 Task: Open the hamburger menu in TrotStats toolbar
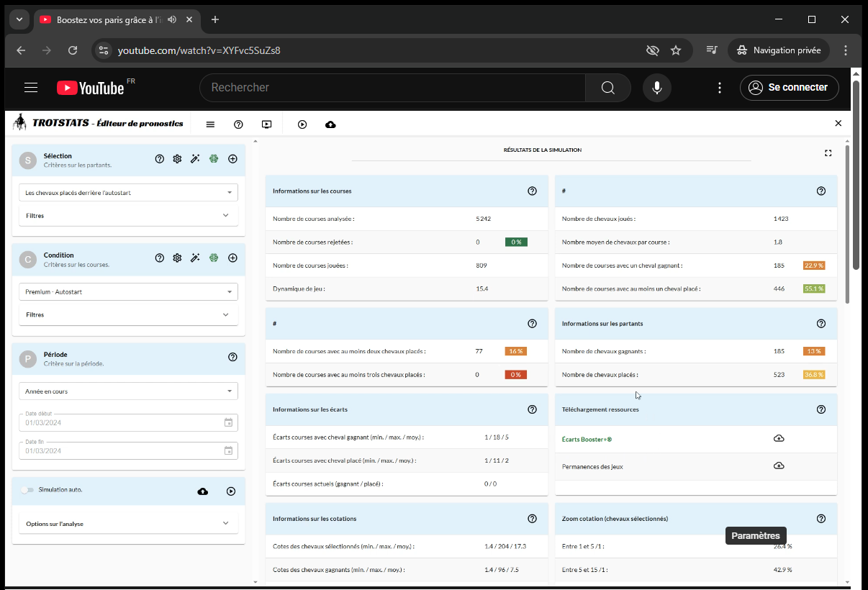(x=210, y=124)
